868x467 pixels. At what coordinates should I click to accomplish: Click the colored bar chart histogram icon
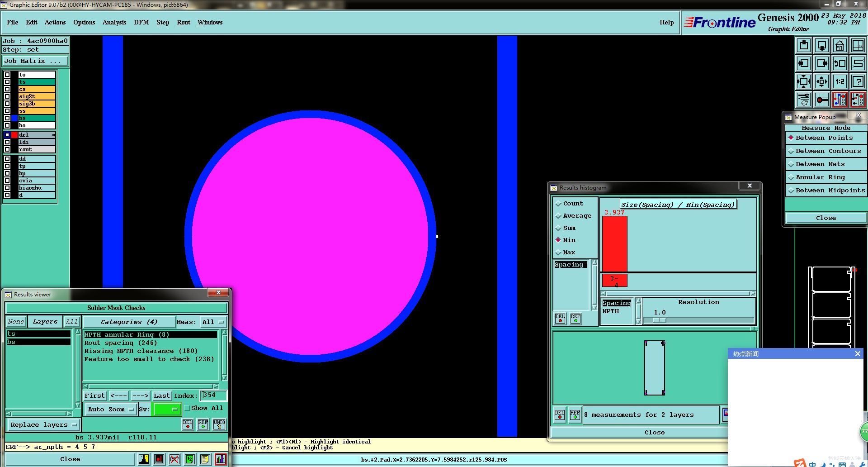pos(221,459)
